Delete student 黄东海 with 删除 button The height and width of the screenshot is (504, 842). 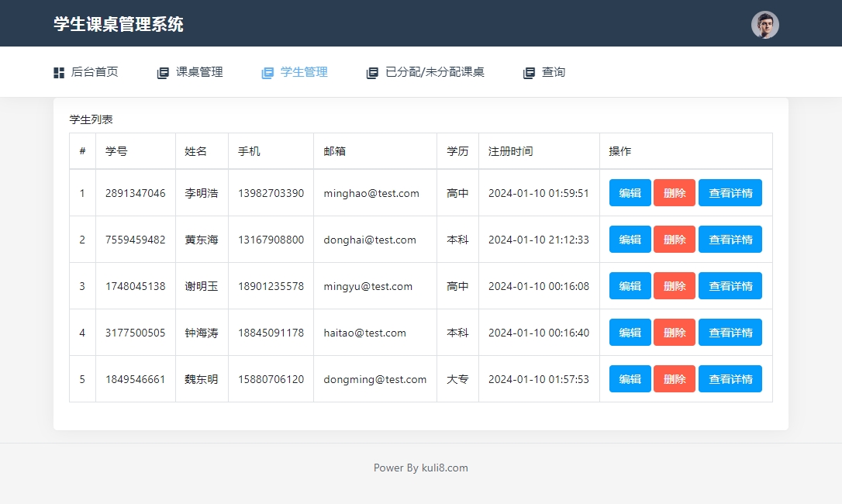pos(674,240)
